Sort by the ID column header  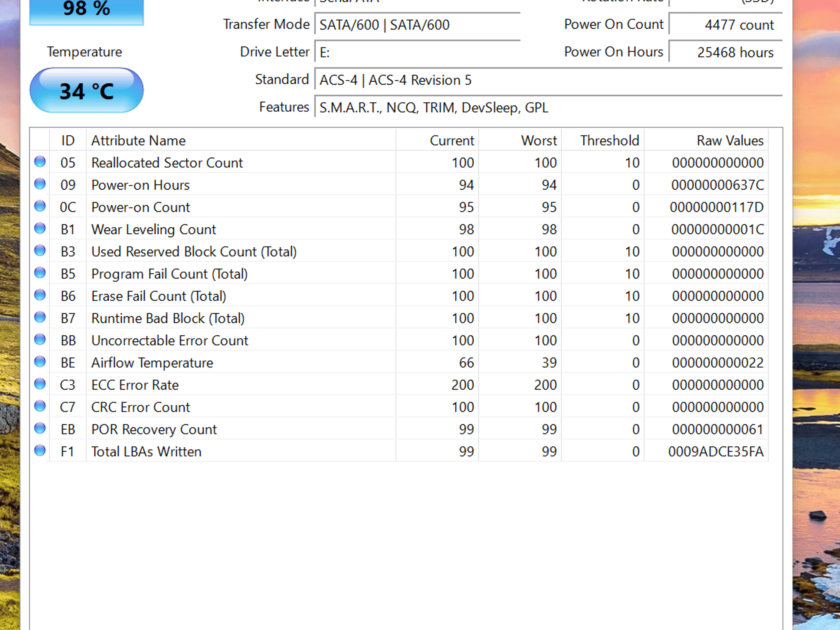point(68,140)
